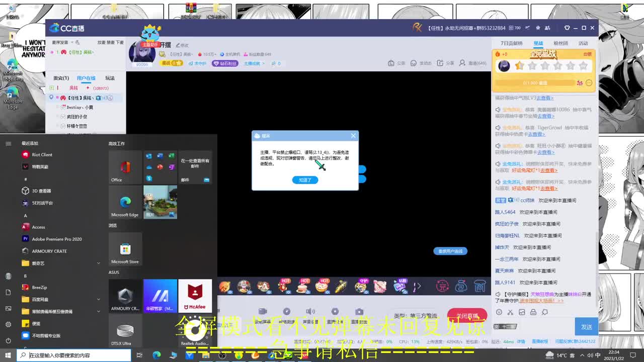Switch to the 玩法 tab
The image size is (644, 362).
pos(110,78)
